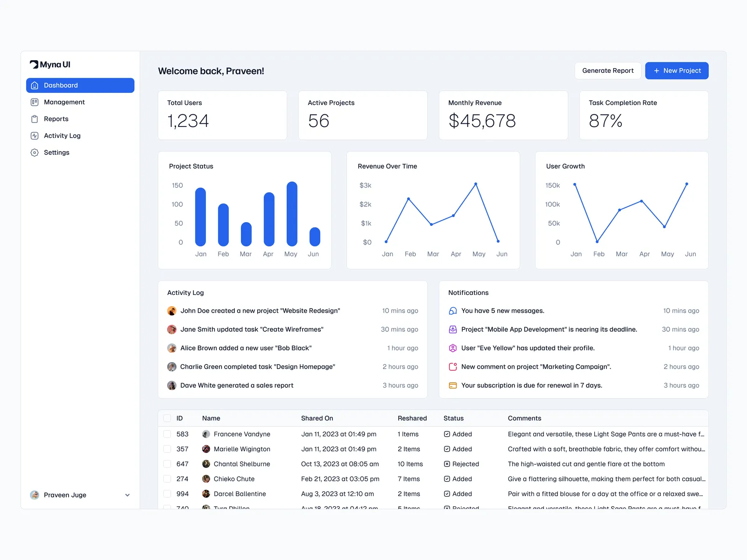Click the May bar in Project Status chart

point(292,214)
